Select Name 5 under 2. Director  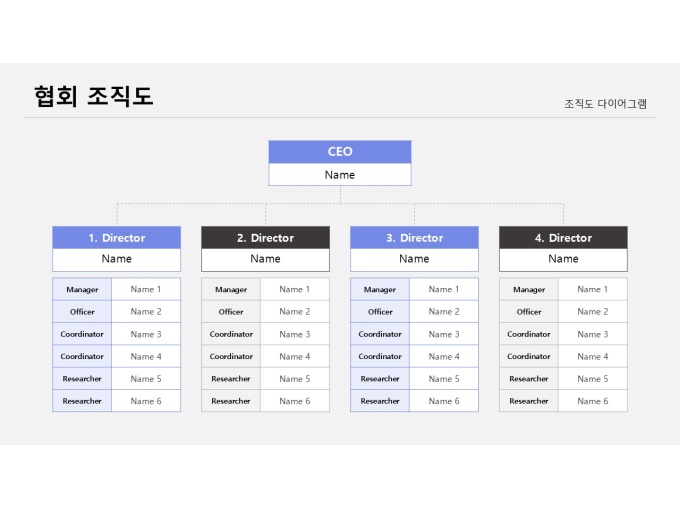[x=294, y=379]
